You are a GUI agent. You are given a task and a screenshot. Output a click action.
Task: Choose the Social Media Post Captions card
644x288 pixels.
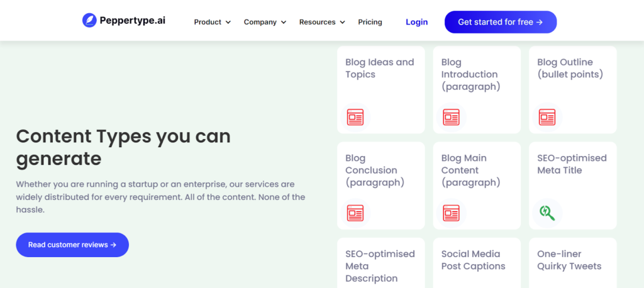(x=473, y=260)
